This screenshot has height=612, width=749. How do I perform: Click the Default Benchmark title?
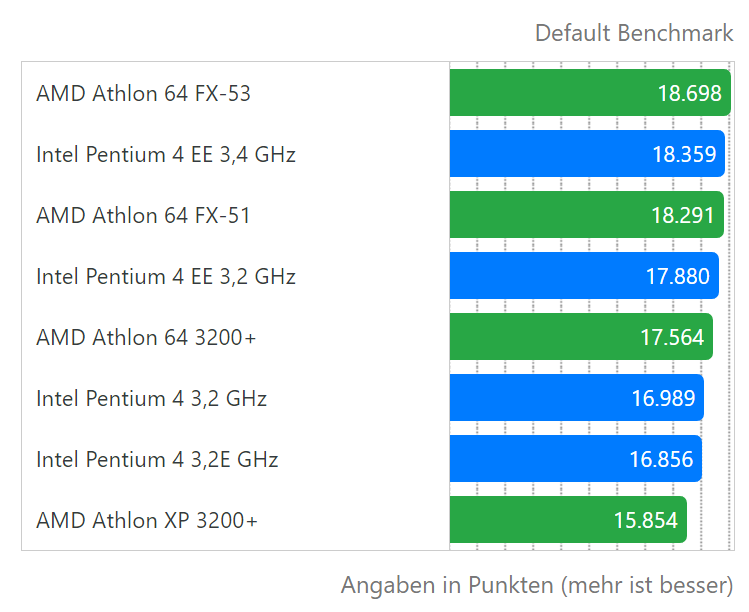coord(634,33)
